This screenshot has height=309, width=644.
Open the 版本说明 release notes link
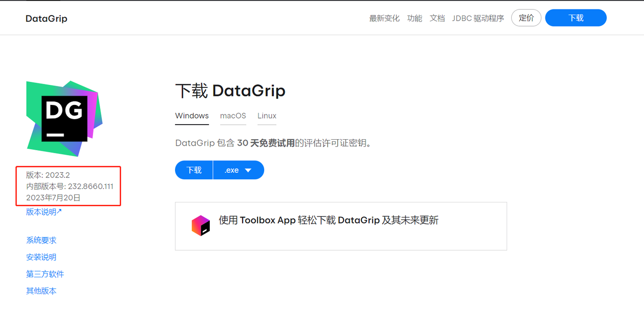point(44,212)
